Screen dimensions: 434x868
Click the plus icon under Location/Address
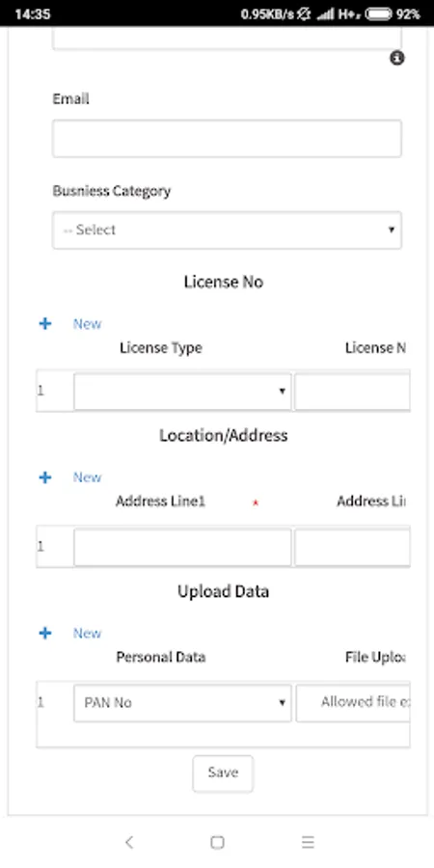45,477
